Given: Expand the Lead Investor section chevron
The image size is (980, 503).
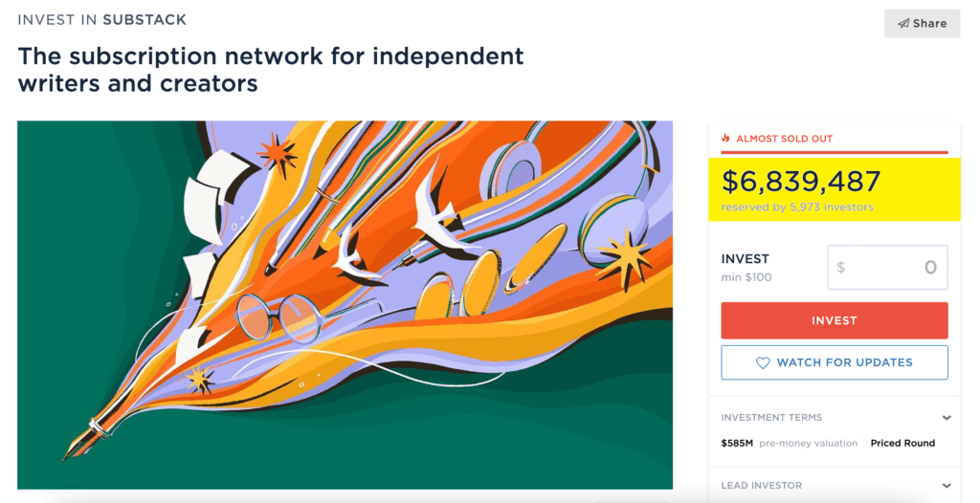Looking at the screenshot, I should (x=947, y=486).
